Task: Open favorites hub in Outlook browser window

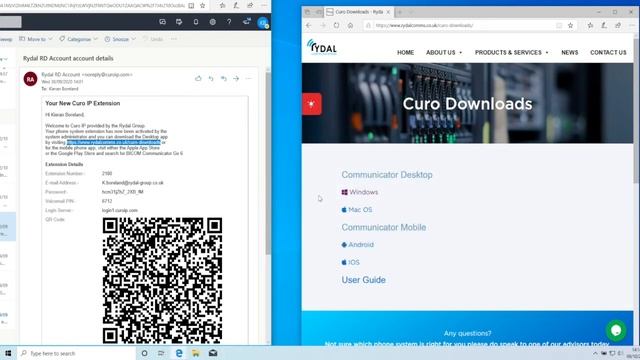Action: point(222,6)
